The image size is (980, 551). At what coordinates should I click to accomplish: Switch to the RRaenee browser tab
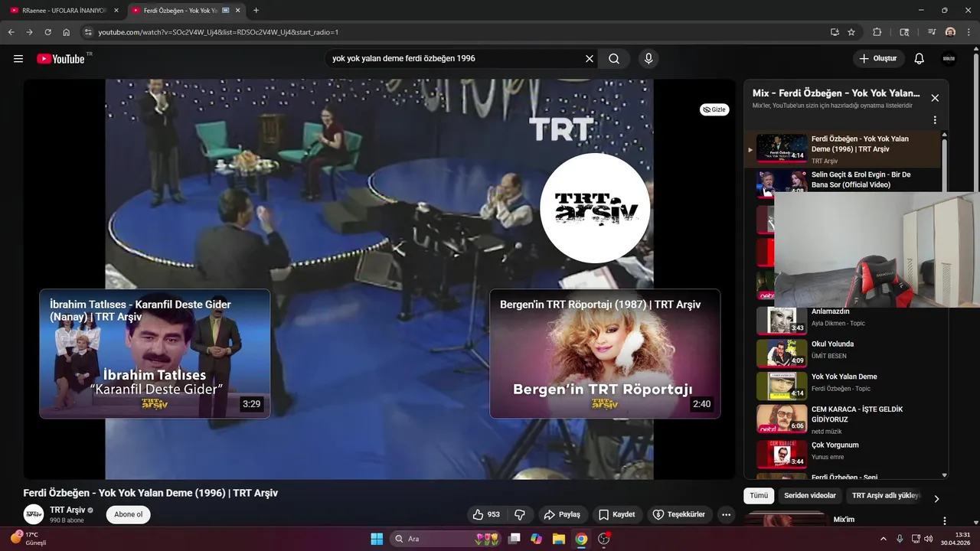click(63, 11)
